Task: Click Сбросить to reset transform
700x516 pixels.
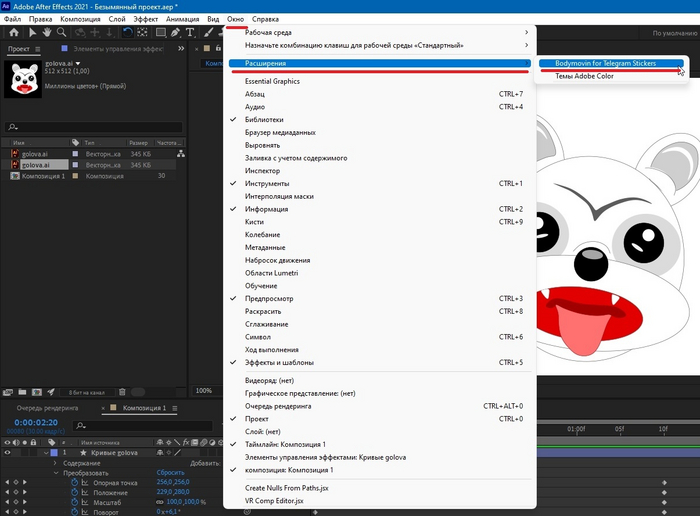Action: [x=171, y=472]
